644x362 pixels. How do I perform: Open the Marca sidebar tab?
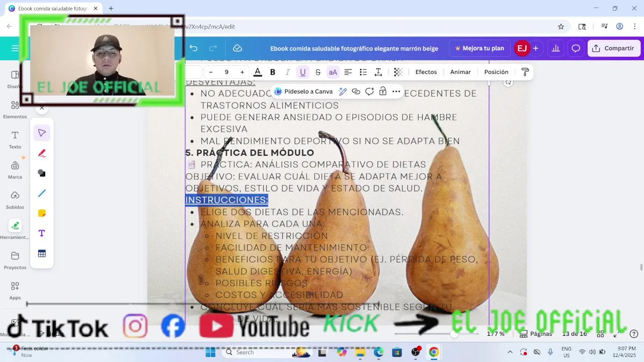click(x=15, y=169)
